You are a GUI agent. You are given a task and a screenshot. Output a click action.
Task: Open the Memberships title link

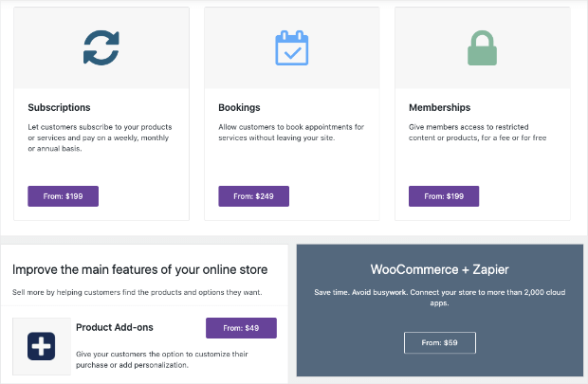(x=439, y=108)
